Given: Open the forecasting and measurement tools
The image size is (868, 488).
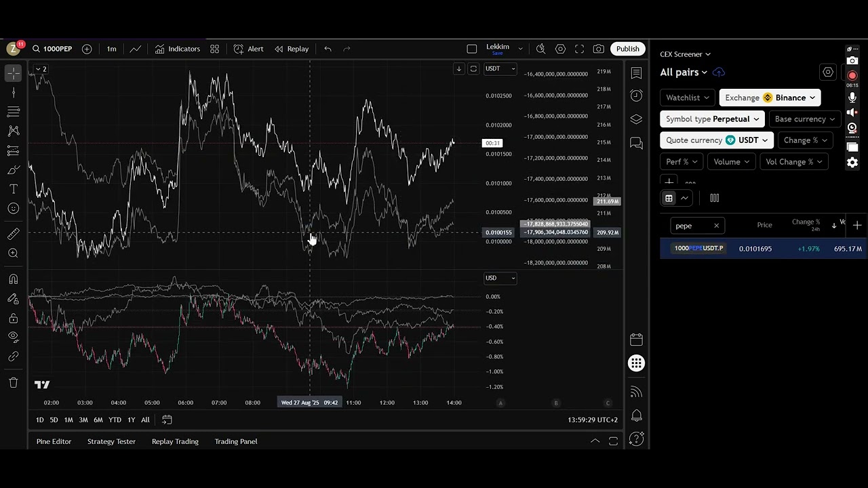Looking at the screenshot, I should click(13, 150).
